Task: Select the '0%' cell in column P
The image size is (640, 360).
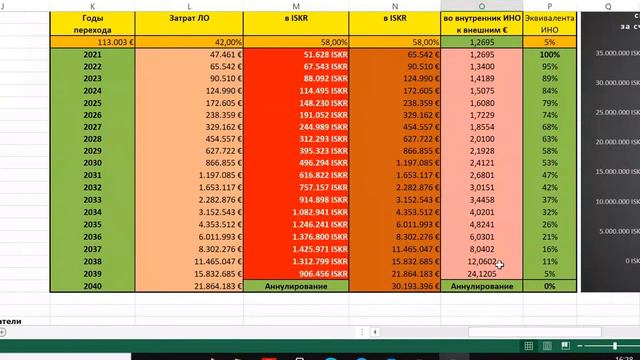Action: click(x=549, y=286)
